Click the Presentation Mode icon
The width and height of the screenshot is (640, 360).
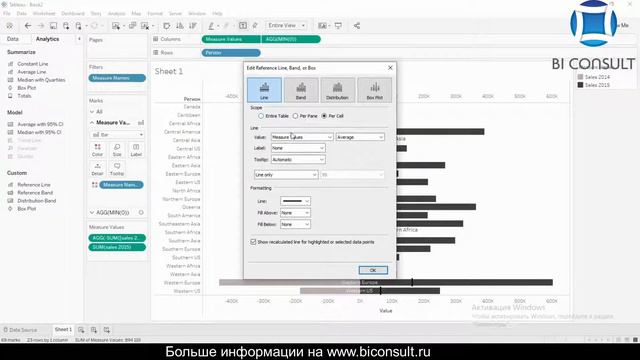point(338,26)
